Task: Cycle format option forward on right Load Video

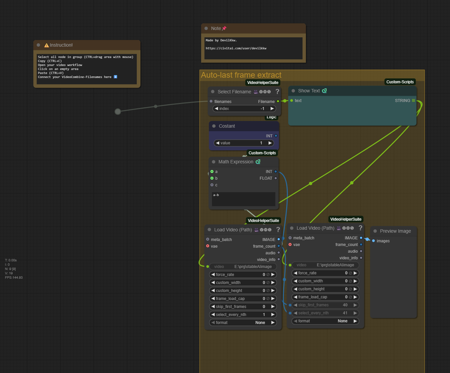Action: click(355, 321)
